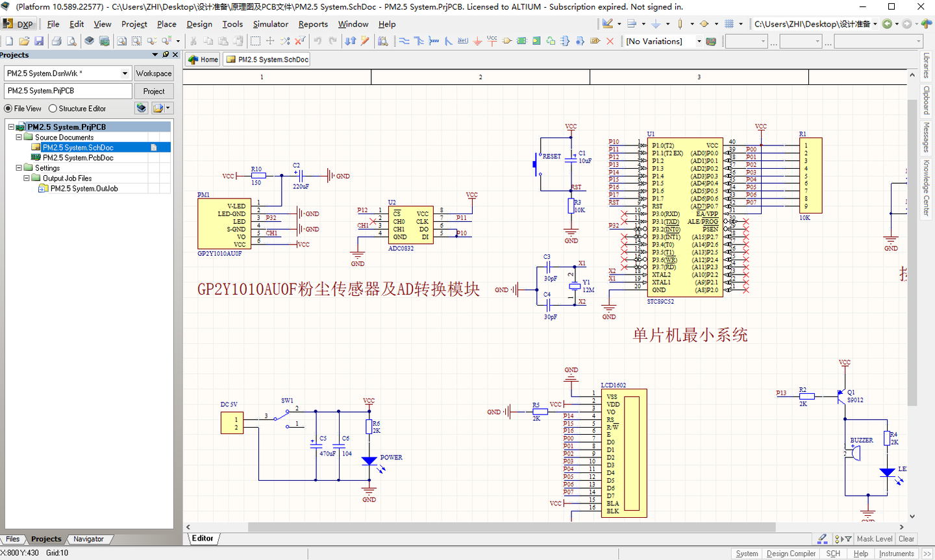Place a GND power port from toolbar

click(x=477, y=41)
